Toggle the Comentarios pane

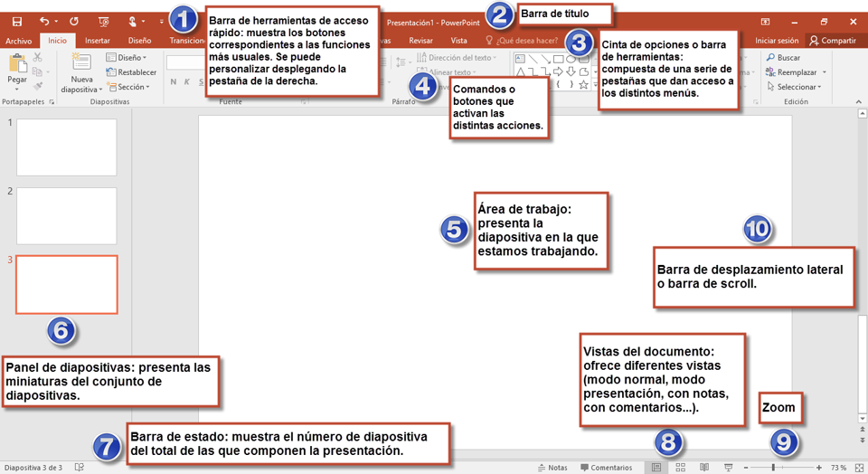pos(606,468)
